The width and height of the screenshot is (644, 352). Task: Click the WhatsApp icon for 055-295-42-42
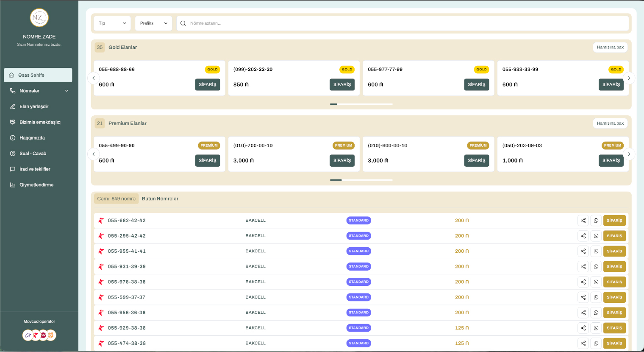click(596, 236)
